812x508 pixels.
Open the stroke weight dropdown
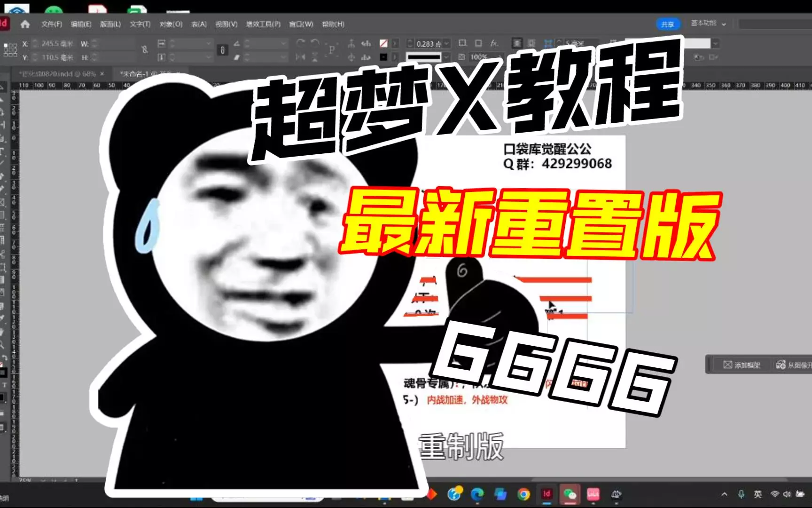pos(446,43)
